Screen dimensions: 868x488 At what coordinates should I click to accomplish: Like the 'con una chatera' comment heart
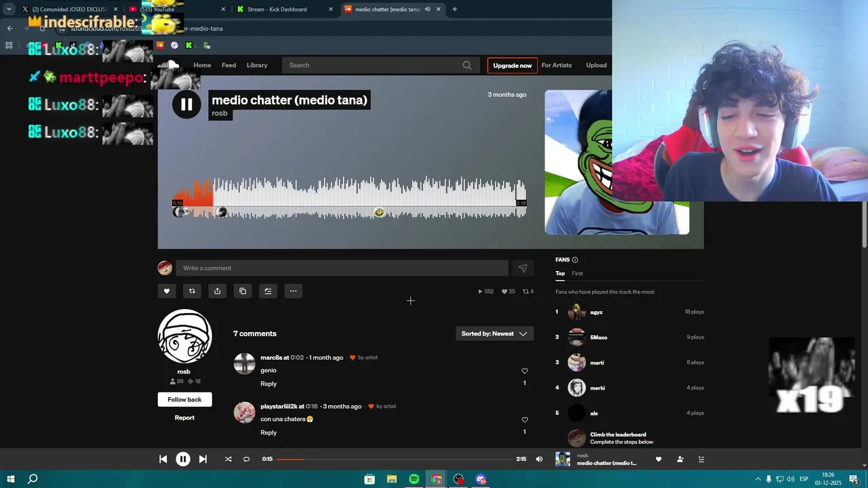coord(524,420)
